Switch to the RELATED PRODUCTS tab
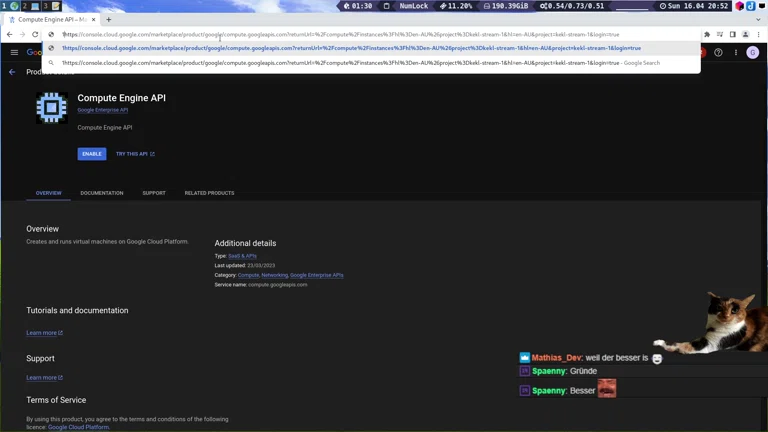 tap(209, 193)
